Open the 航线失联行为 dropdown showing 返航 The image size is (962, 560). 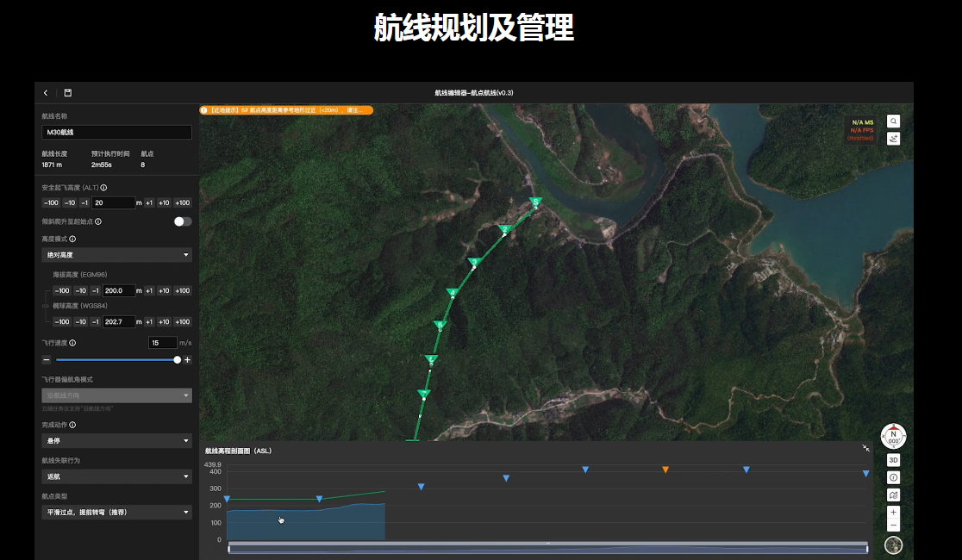[116, 476]
